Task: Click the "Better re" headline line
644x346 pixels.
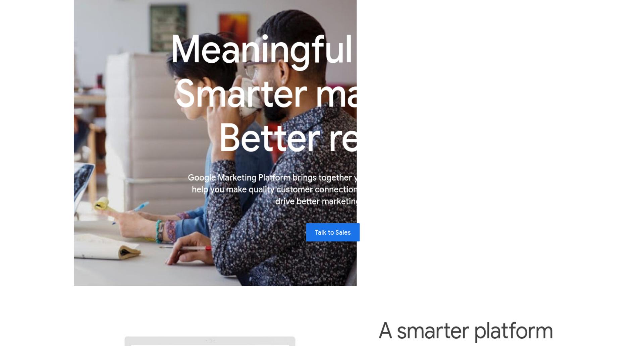Action: click(x=288, y=138)
